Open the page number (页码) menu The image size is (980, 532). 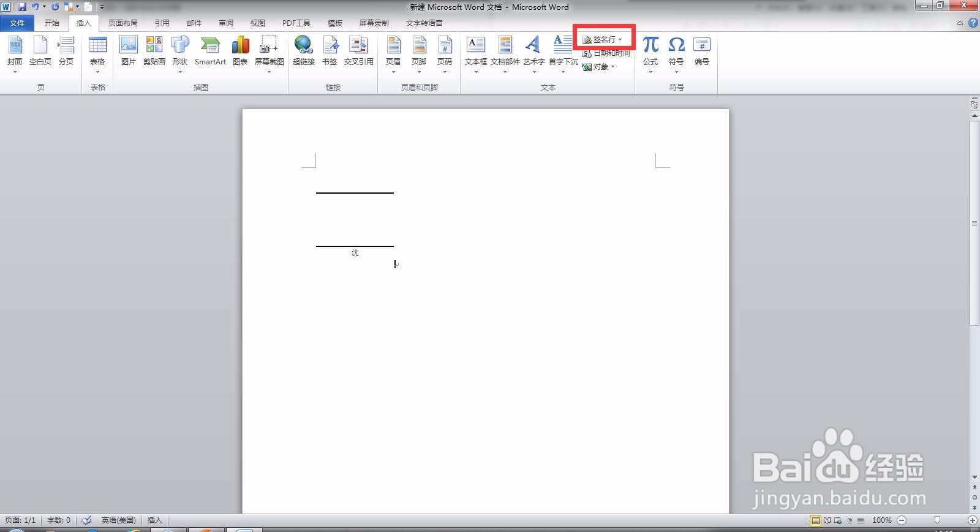(x=445, y=55)
